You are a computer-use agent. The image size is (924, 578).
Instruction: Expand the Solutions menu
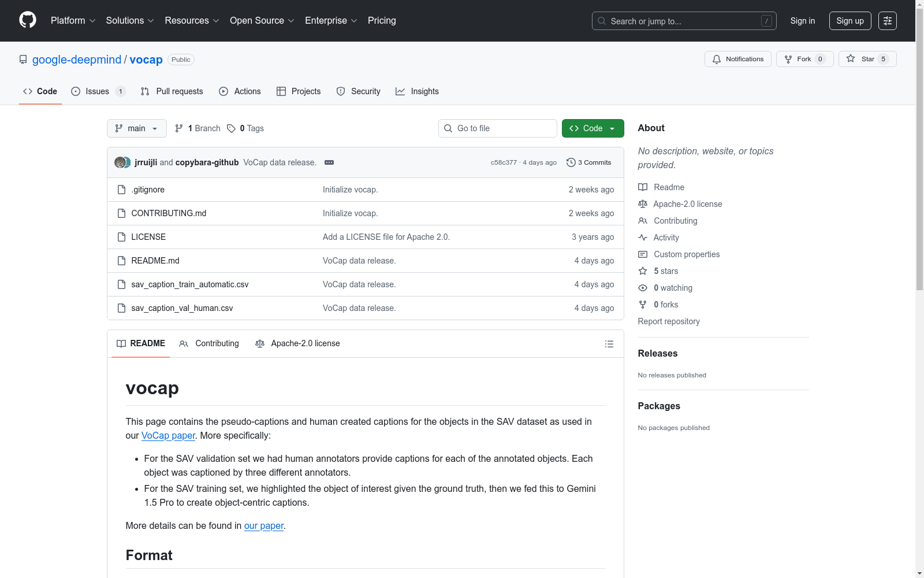pyautogui.click(x=130, y=21)
